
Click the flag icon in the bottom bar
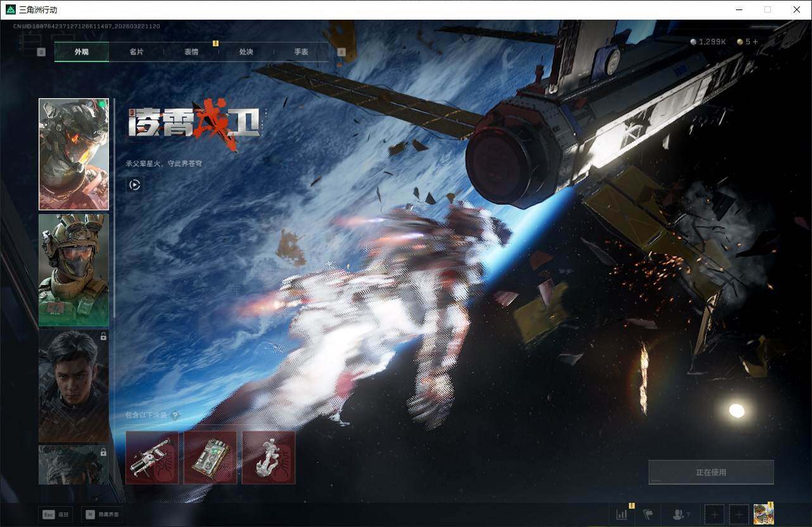coord(648,514)
